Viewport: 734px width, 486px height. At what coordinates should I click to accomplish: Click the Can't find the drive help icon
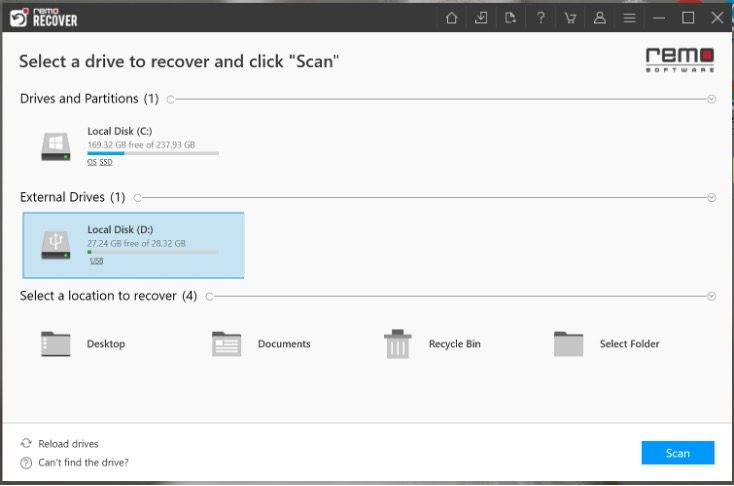(x=26, y=463)
